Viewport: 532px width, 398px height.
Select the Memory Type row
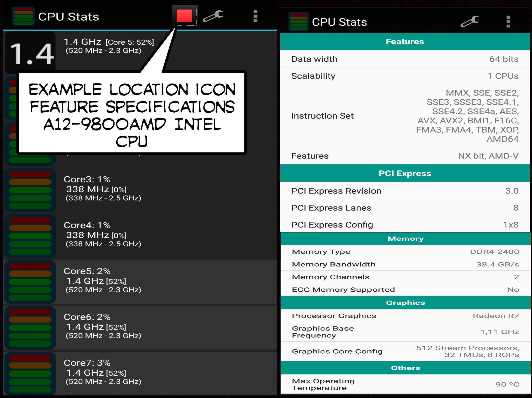(x=405, y=252)
